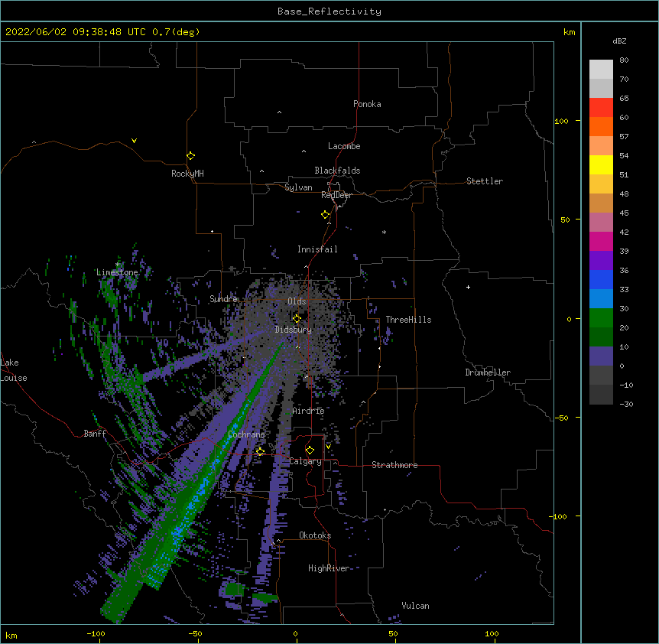Select the yellow V marker east of Calgary

(x=328, y=447)
